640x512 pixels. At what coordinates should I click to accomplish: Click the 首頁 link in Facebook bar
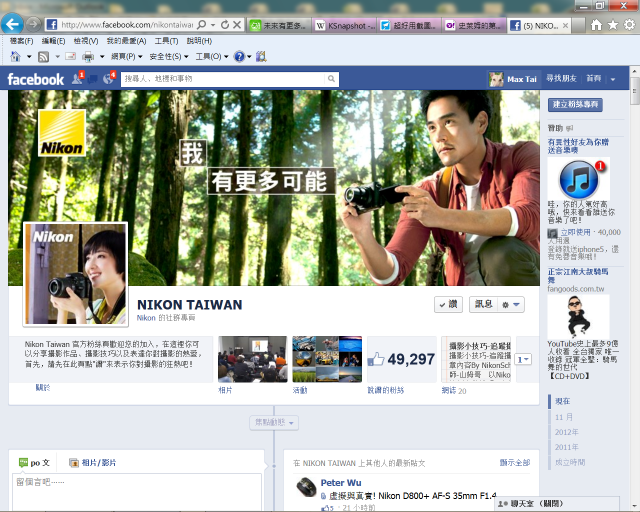click(x=593, y=78)
